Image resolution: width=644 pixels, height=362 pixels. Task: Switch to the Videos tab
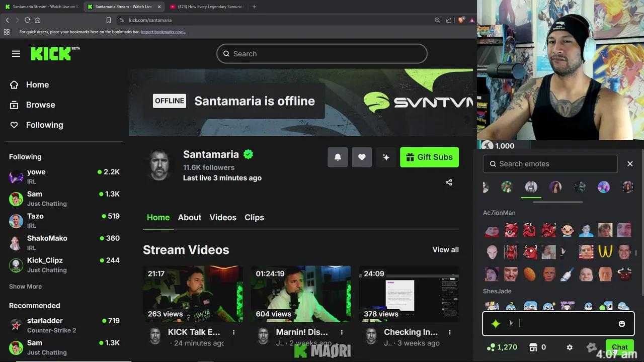(223, 218)
